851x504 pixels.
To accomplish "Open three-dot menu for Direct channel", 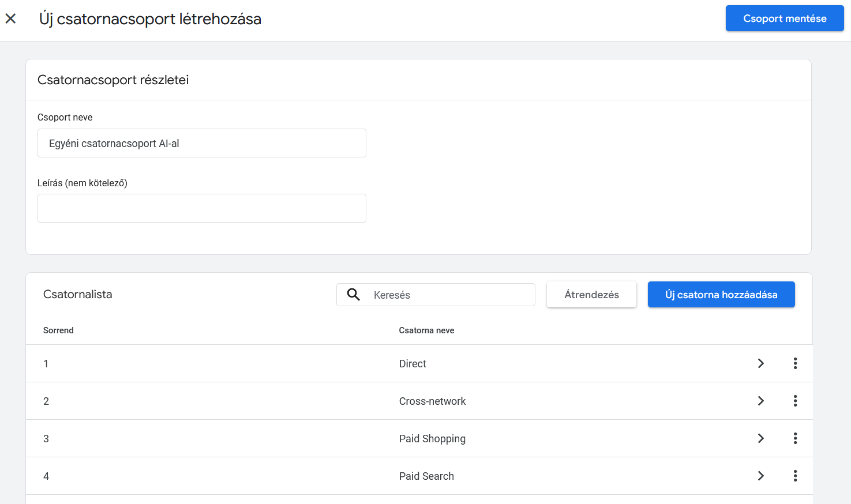I will [x=795, y=363].
